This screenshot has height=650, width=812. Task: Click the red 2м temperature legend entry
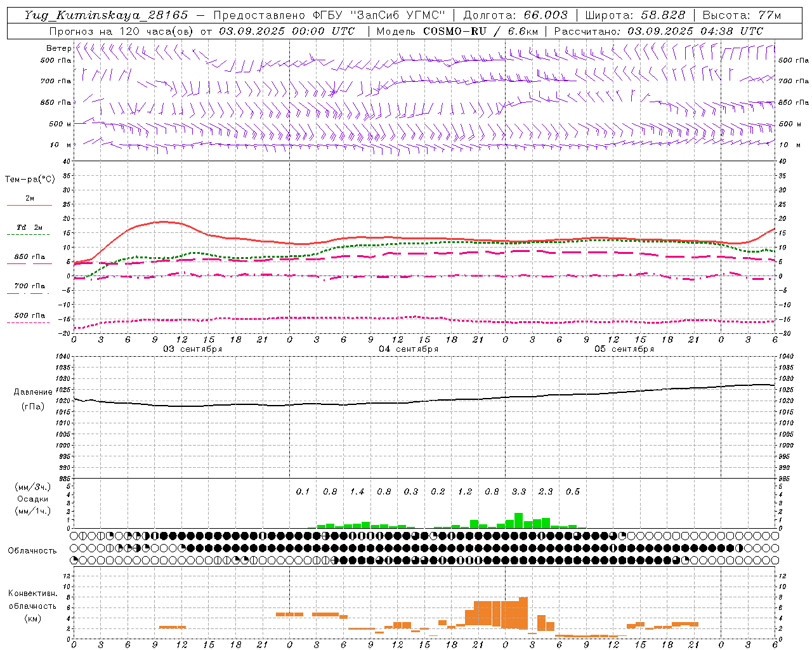tap(29, 201)
